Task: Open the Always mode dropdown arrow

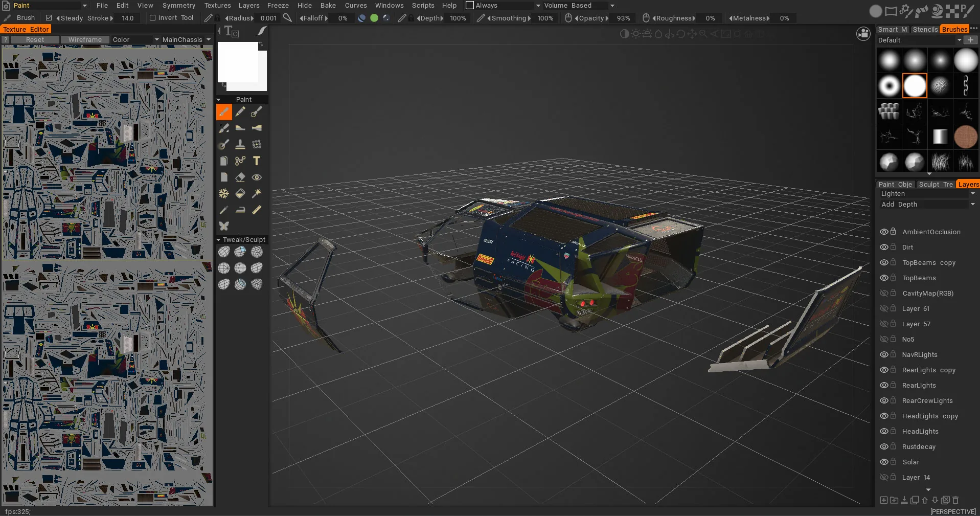Action: pos(538,5)
